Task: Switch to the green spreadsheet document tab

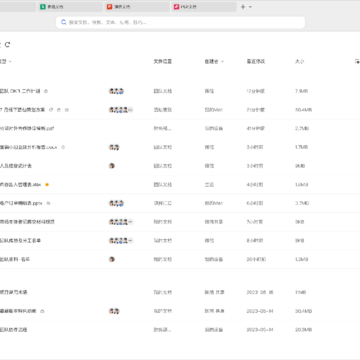Action: tap(71, 7)
